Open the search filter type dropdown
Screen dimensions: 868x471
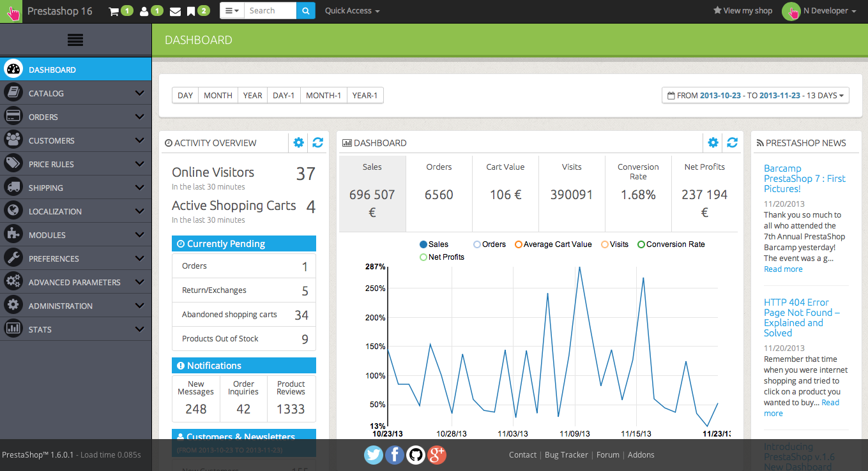click(x=232, y=11)
